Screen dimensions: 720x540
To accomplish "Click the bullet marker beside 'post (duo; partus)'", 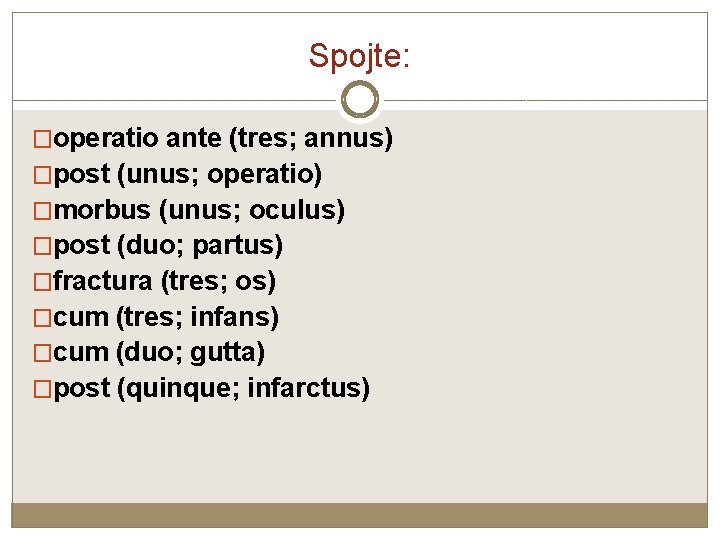I will pyautogui.click(x=42, y=246).
